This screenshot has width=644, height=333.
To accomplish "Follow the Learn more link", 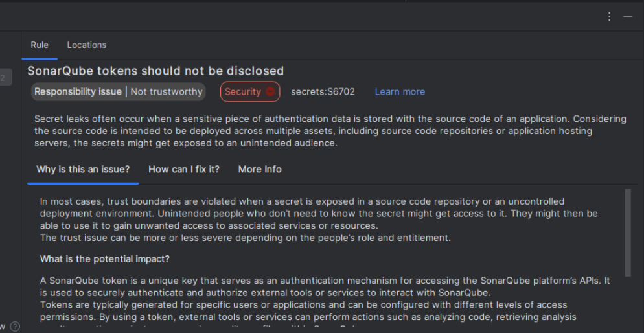I will point(400,91).
